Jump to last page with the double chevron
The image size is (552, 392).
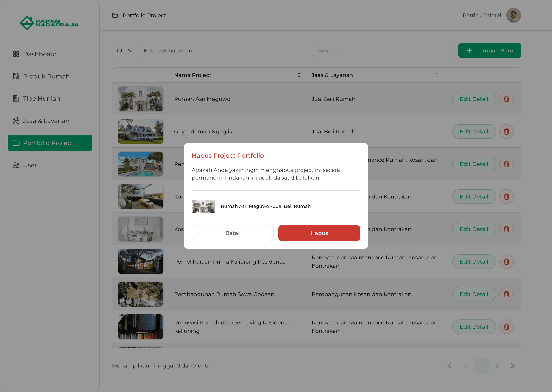[x=513, y=366]
